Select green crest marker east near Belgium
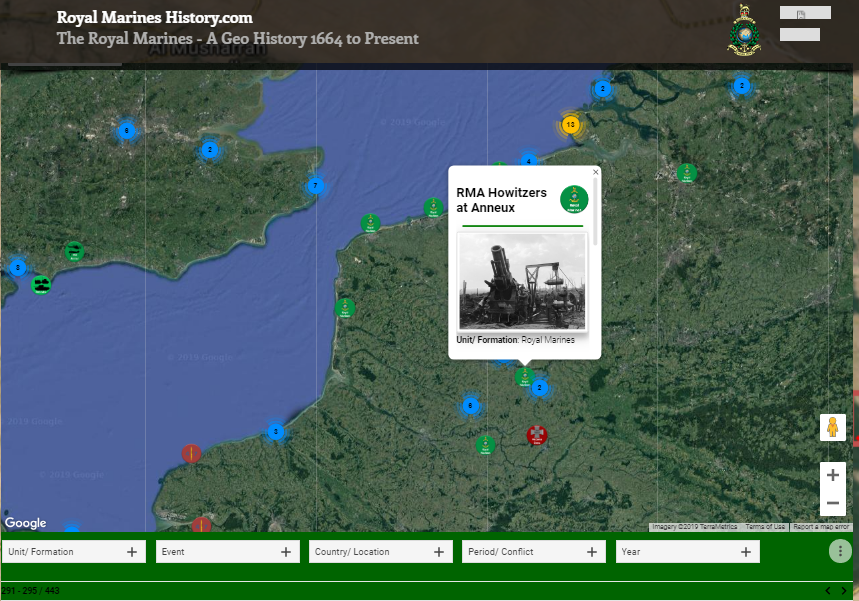 687,173
